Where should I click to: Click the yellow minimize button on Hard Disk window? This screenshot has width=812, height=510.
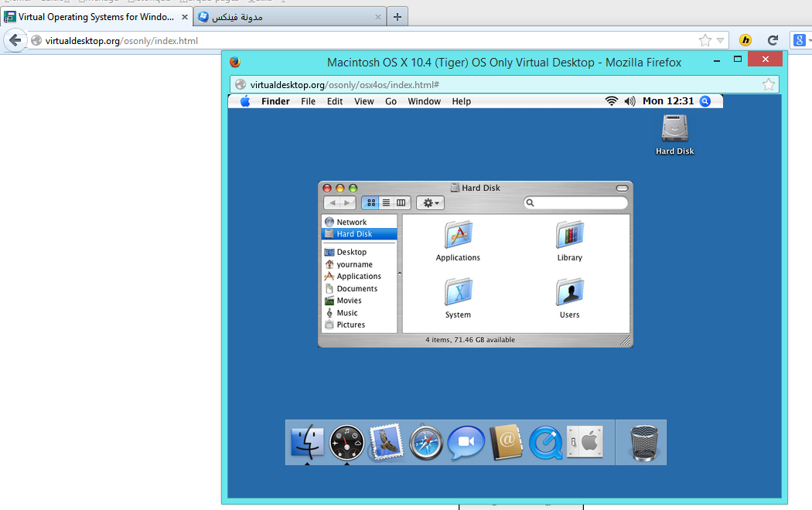[x=339, y=189]
